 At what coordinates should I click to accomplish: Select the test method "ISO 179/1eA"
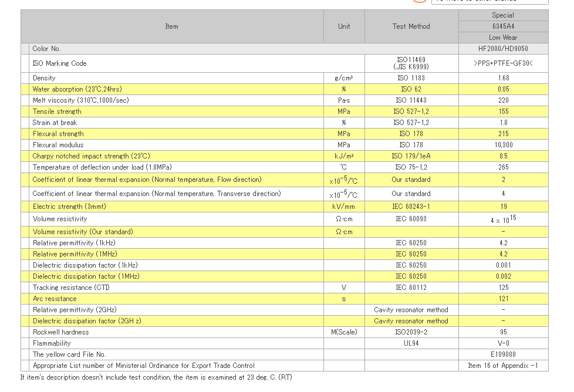pos(411,156)
